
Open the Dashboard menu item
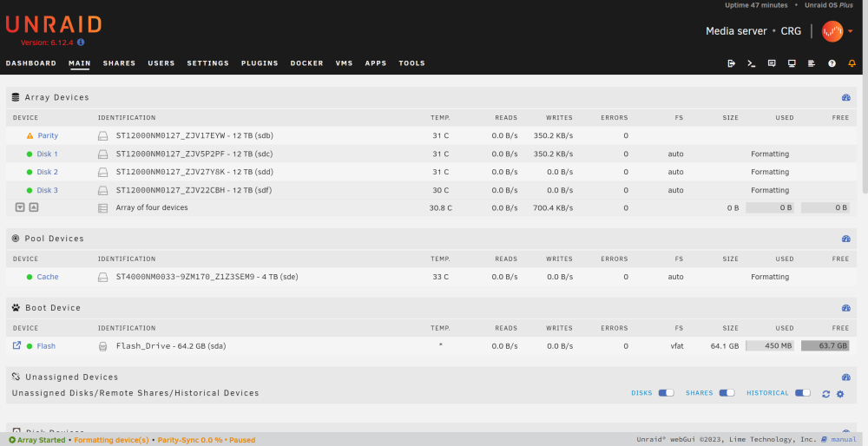(31, 63)
